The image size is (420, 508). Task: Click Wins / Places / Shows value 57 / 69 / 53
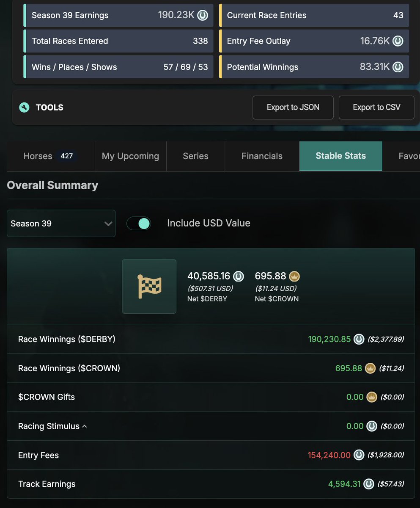point(186,67)
